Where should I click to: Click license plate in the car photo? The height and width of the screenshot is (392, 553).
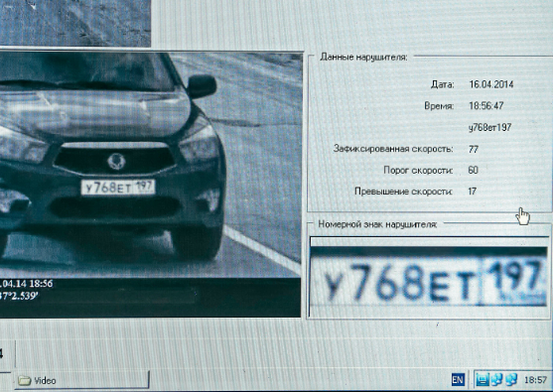[x=118, y=188]
